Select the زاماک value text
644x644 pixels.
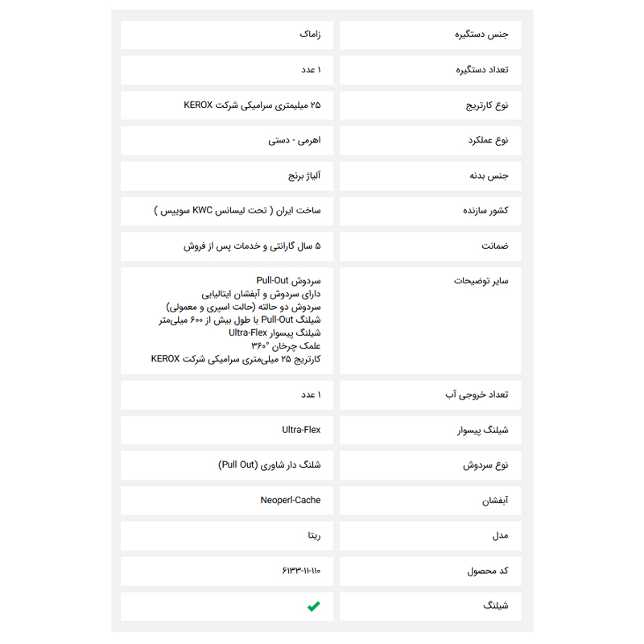click(x=309, y=35)
